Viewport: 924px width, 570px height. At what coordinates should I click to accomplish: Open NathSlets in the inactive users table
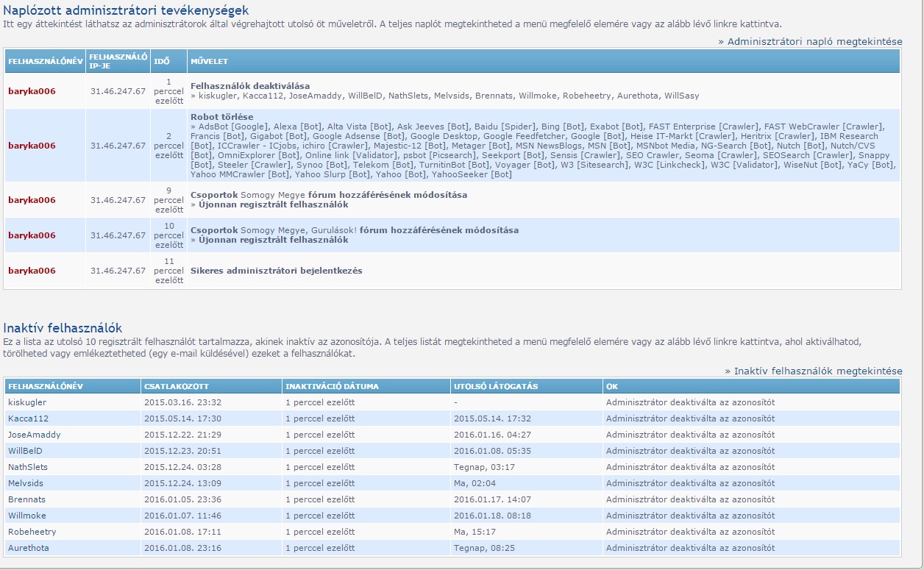tap(28, 467)
